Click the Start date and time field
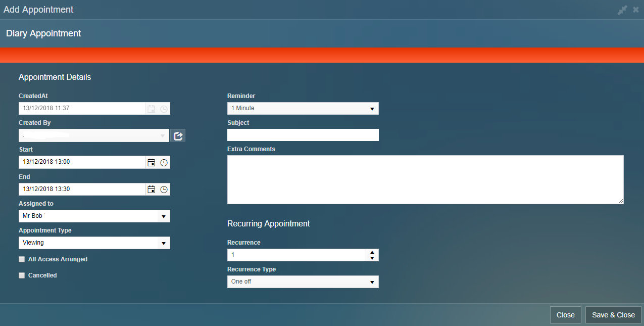644x326 pixels. pyautogui.click(x=82, y=162)
